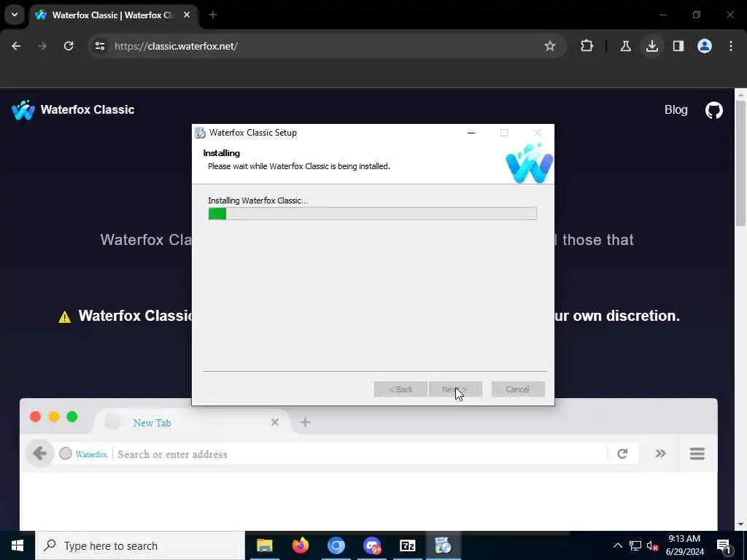Open Chrome Labs flask icon

click(625, 46)
